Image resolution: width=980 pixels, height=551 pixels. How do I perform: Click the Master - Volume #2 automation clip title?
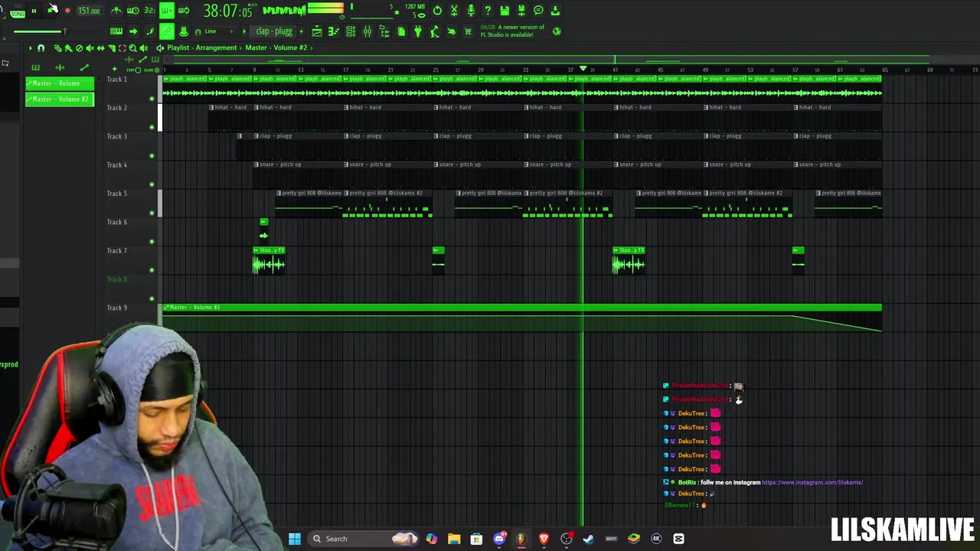tap(194, 308)
